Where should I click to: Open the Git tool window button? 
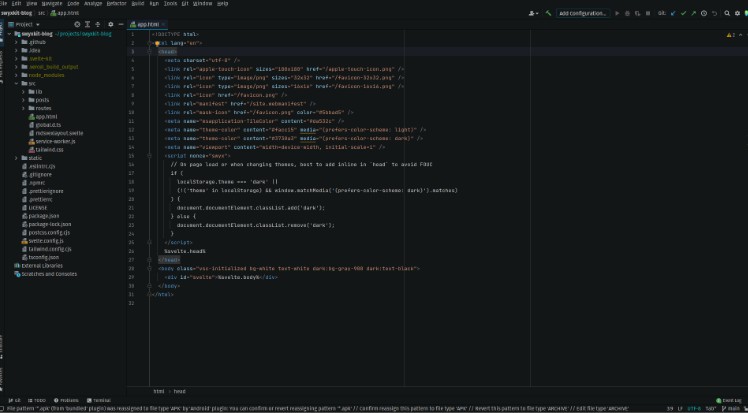pyautogui.click(x=14, y=401)
